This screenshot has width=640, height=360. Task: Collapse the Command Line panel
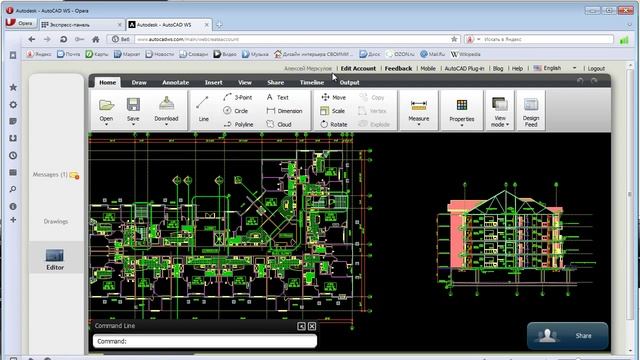pyautogui.click(x=301, y=326)
